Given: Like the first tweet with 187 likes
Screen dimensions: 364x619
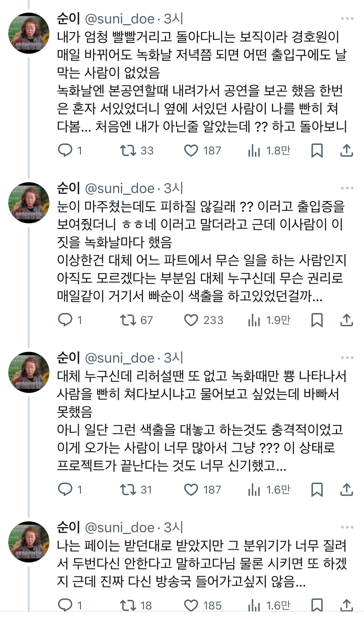Looking at the screenshot, I should [191, 151].
